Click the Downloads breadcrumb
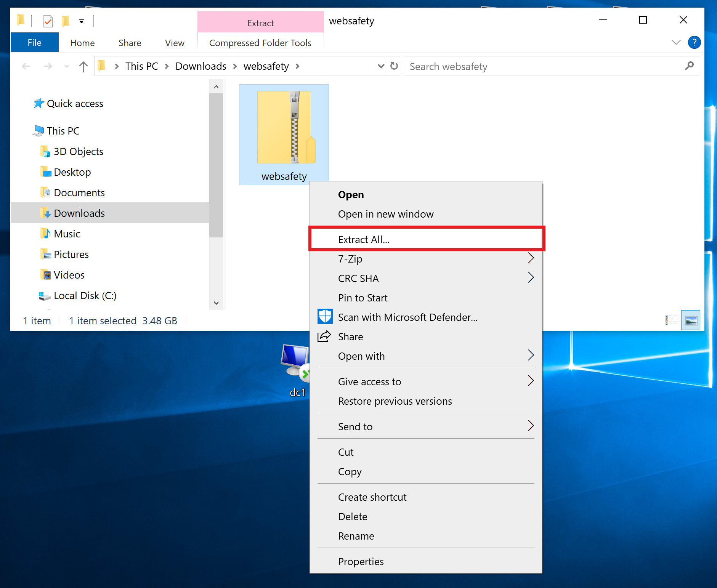The width and height of the screenshot is (717, 588). (x=201, y=66)
